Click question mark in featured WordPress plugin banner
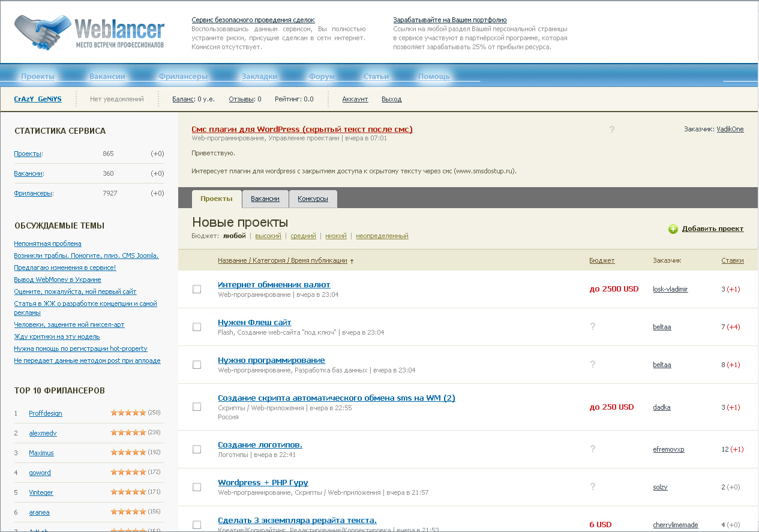This screenshot has width=759, height=532. pyautogui.click(x=612, y=130)
